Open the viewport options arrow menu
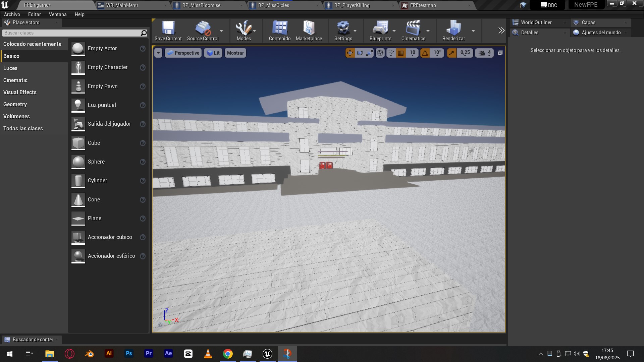Viewport: 644px width, 362px height. 158,53
